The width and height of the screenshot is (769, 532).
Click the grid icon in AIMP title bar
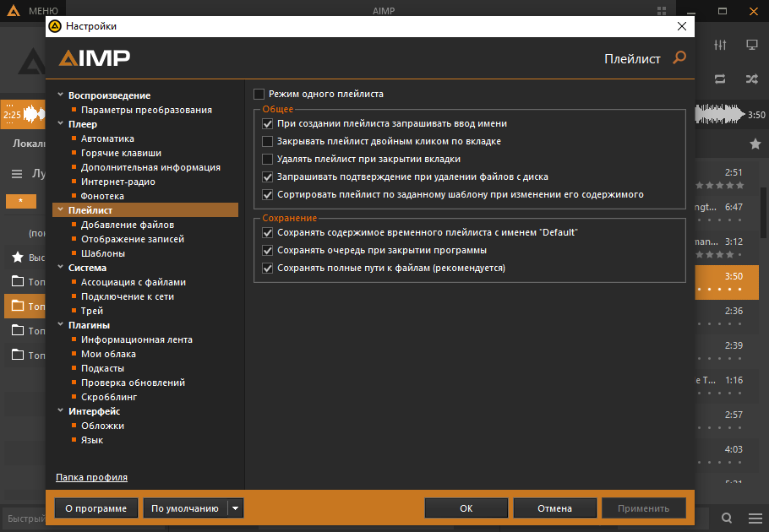662,11
